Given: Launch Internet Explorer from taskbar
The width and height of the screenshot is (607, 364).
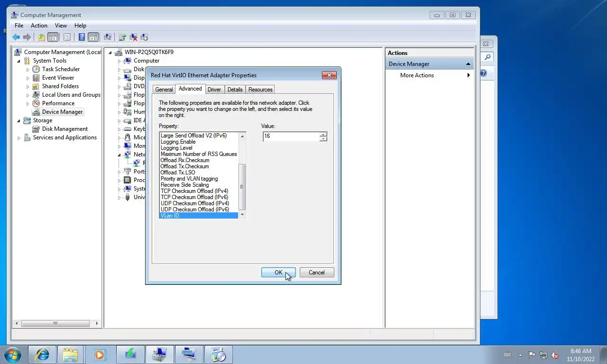Looking at the screenshot, I should pos(42,354).
